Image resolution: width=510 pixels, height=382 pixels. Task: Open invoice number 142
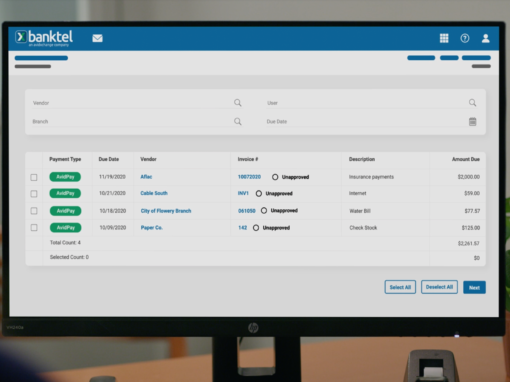pyautogui.click(x=243, y=228)
